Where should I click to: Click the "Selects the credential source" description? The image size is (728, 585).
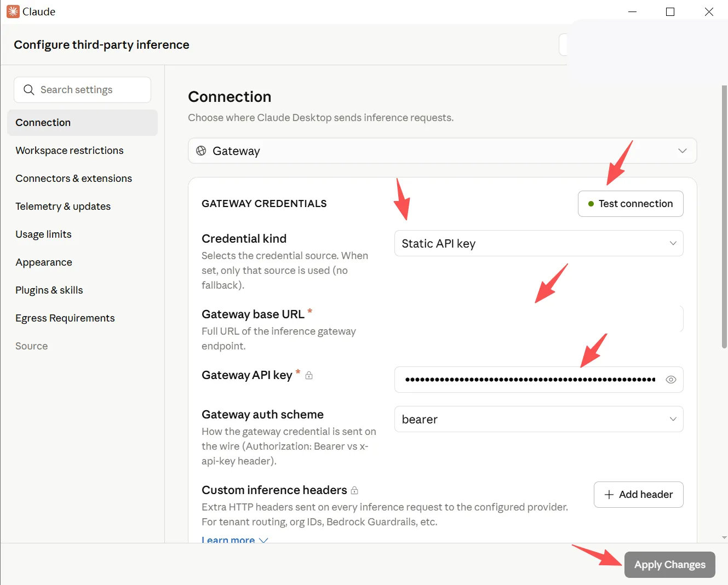click(285, 271)
